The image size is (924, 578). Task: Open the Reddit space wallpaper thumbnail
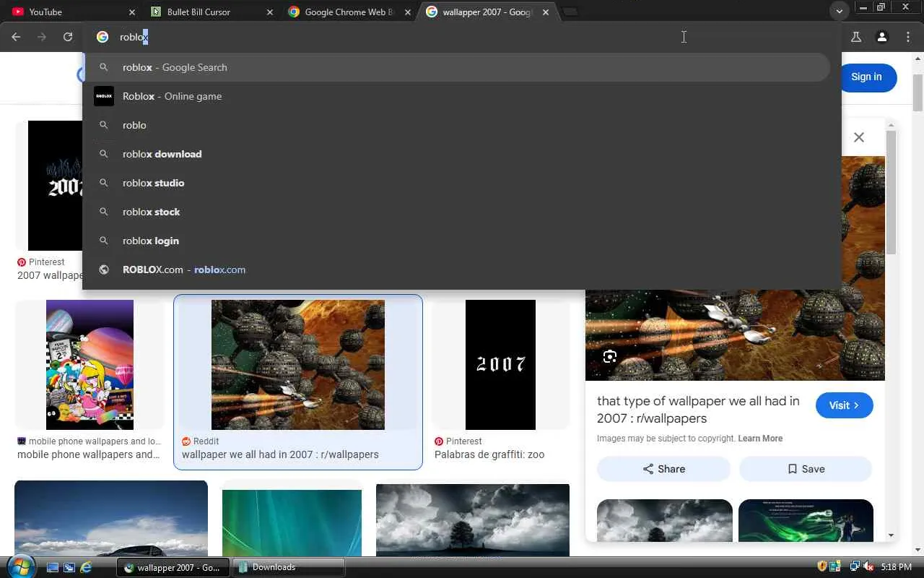pyautogui.click(x=298, y=365)
